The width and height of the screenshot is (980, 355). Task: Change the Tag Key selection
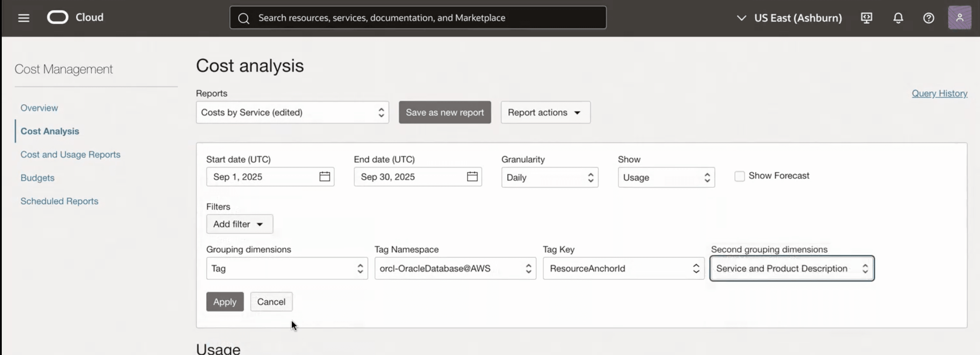(623, 268)
